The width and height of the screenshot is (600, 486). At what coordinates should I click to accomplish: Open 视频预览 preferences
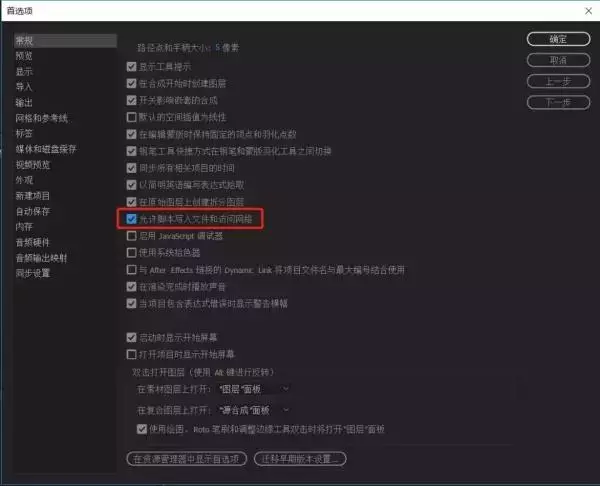click(33, 165)
